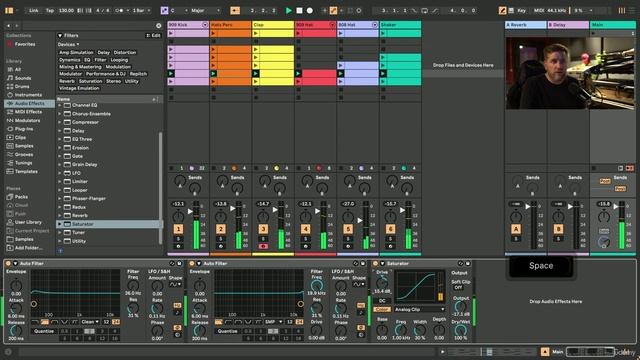Launch the 909 Kick clip in playing scene
The width and height of the screenshot is (640, 360).
click(171, 74)
